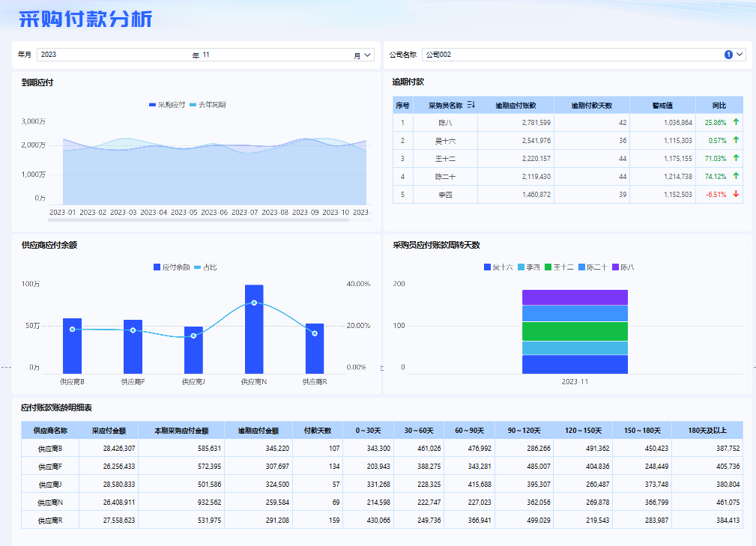Select 供应商N row in aging table
This screenshot has height=546, width=756.
tap(382, 502)
